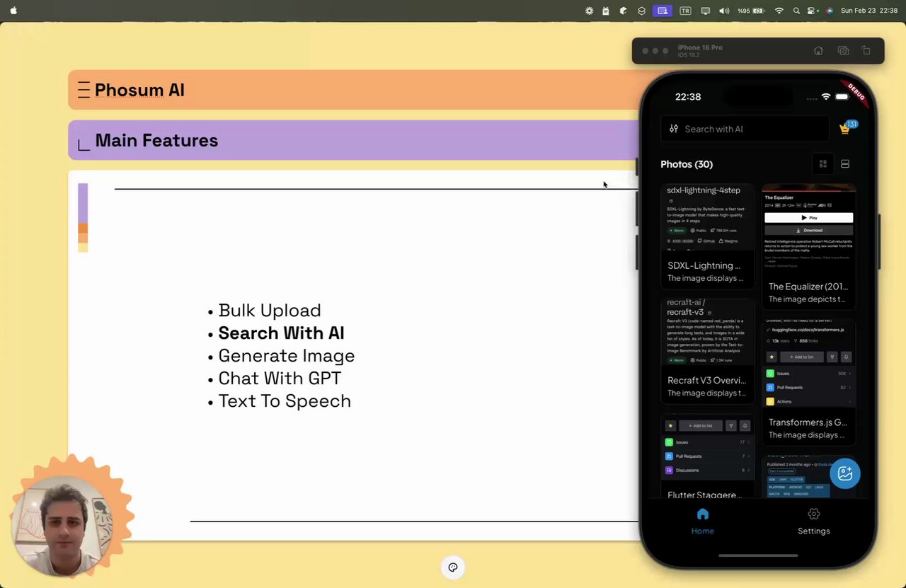Click the Phosum AI slide title

pos(139,91)
